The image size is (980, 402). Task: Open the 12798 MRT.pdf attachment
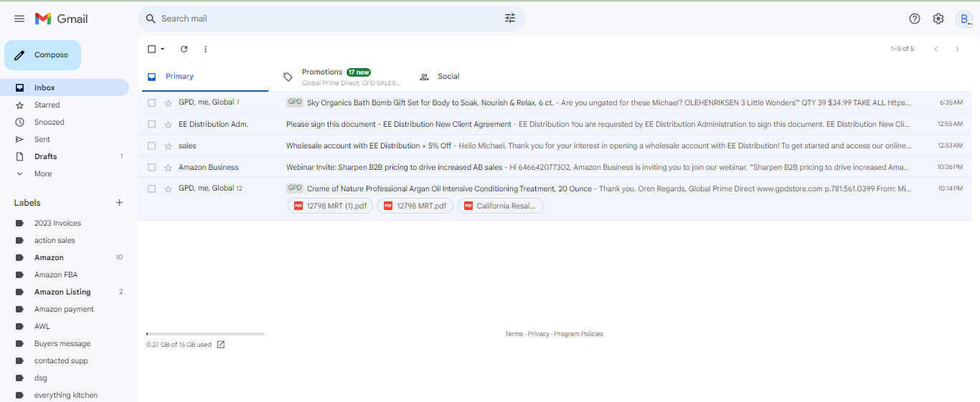pos(415,206)
